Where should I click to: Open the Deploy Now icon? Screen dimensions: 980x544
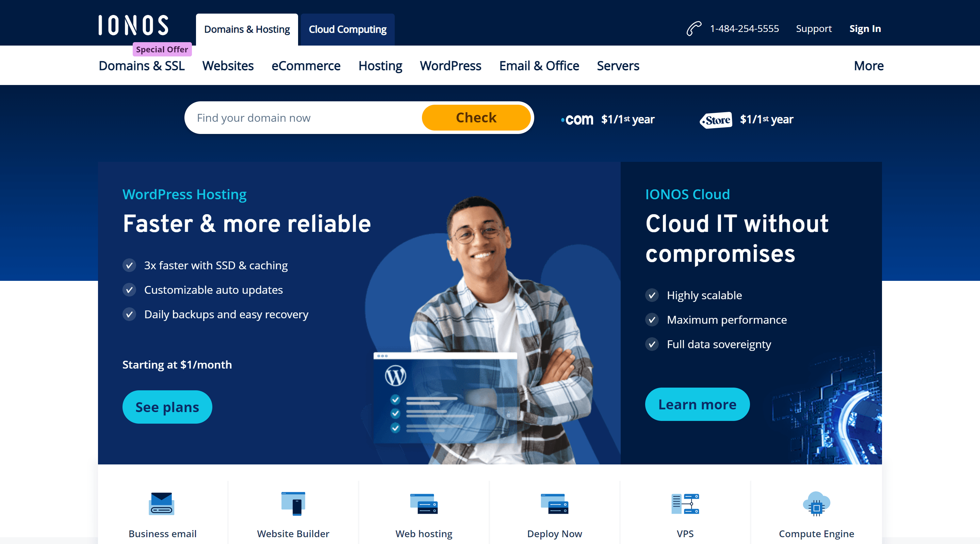tap(554, 505)
